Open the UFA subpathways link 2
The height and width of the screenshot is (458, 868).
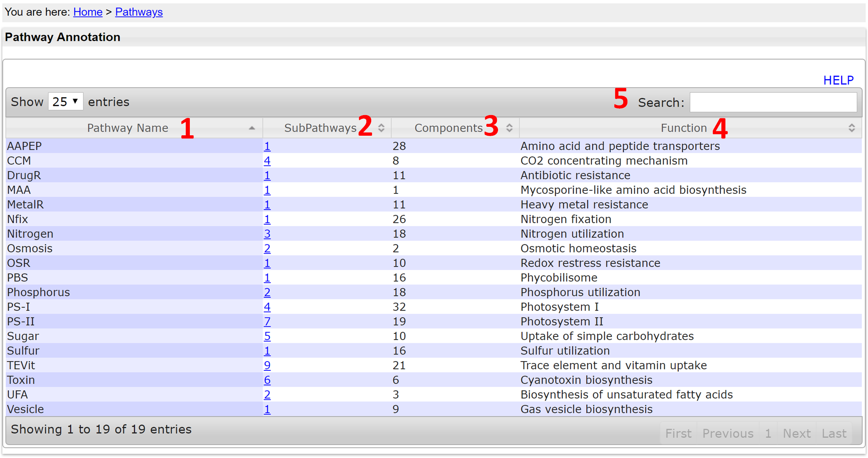[267, 395]
